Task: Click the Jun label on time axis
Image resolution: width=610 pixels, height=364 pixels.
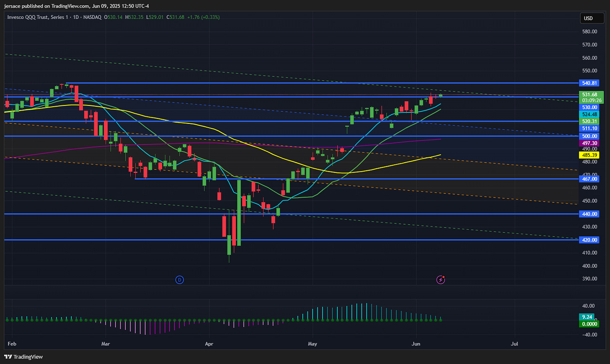Action: coord(416,344)
